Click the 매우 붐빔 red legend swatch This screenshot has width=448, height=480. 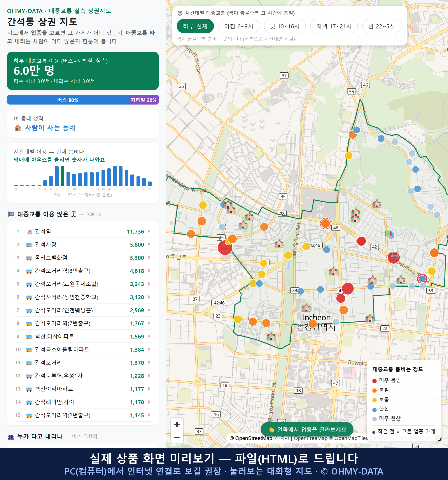point(374,381)
